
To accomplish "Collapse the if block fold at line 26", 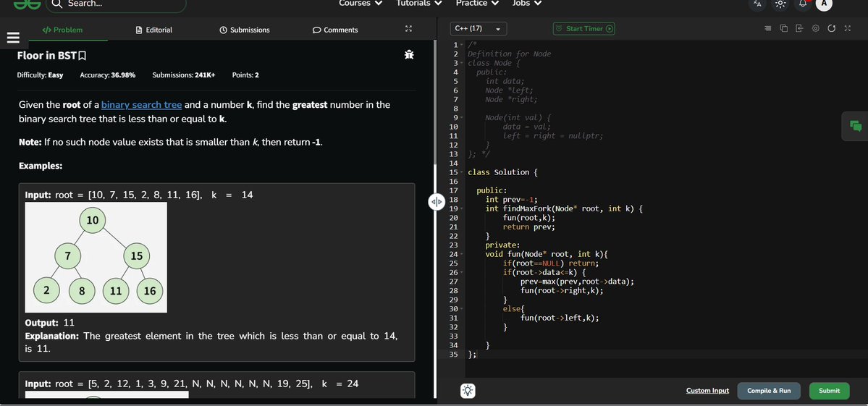I will coord(462,272).
